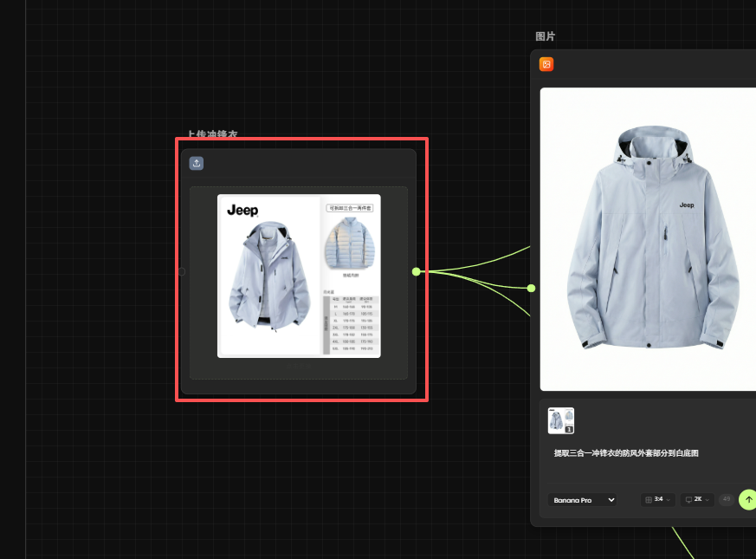Viewport: 756px width, 559px height.
Task: Click the upload icon in the 上传冲锋衣 node
Action: [x=197, y=163]
